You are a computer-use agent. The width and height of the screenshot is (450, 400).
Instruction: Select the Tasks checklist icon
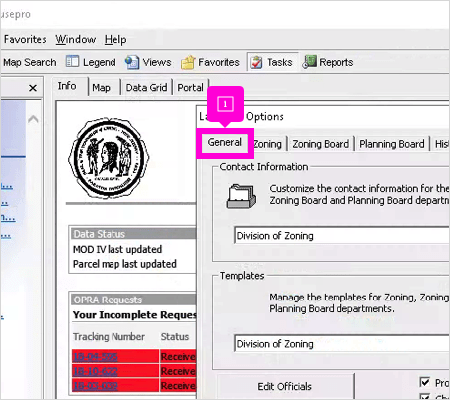[x=256, y=62]
